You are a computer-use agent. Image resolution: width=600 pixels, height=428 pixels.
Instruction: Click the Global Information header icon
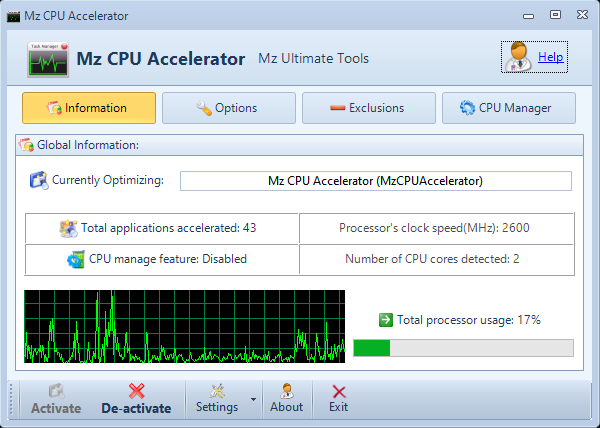coord(26,145)
